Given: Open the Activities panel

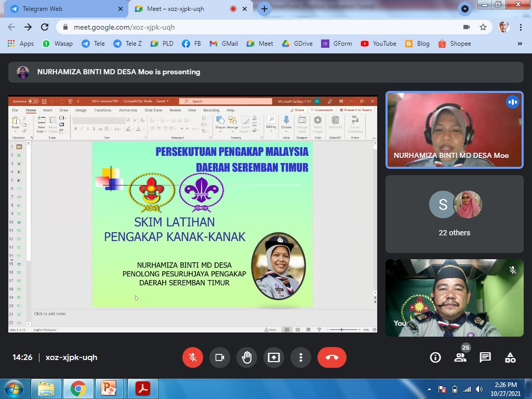Looking at the screenshot, I should 510,357.
